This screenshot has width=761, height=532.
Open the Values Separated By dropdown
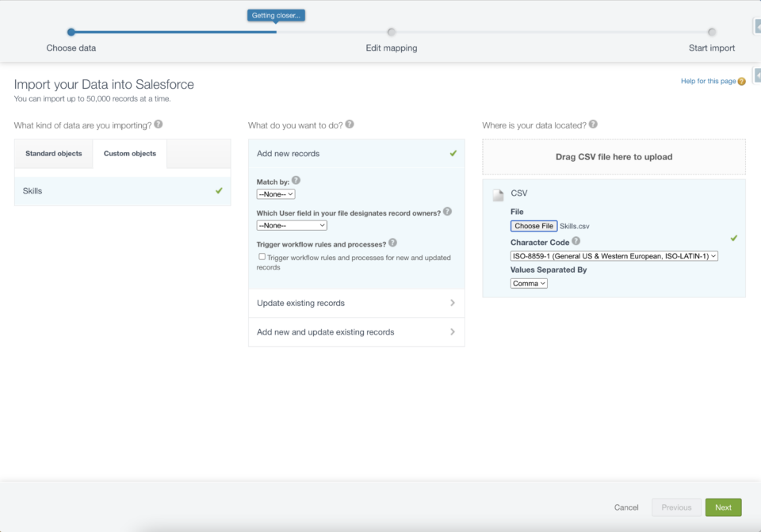pos(529,284)
